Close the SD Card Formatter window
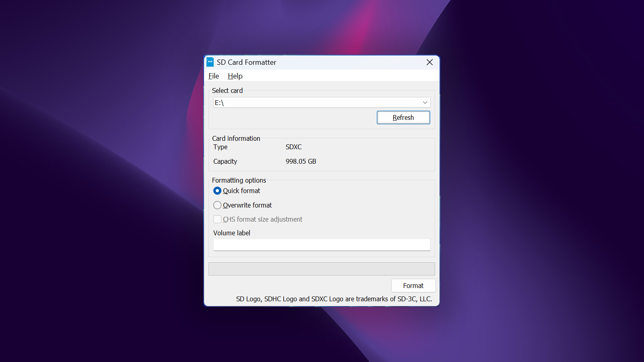Viewport: 644px width, 362px height. pos(429,62)
